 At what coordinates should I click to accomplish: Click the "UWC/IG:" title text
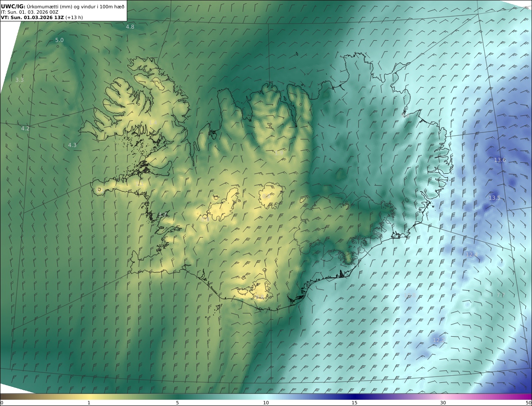(13, 6)
